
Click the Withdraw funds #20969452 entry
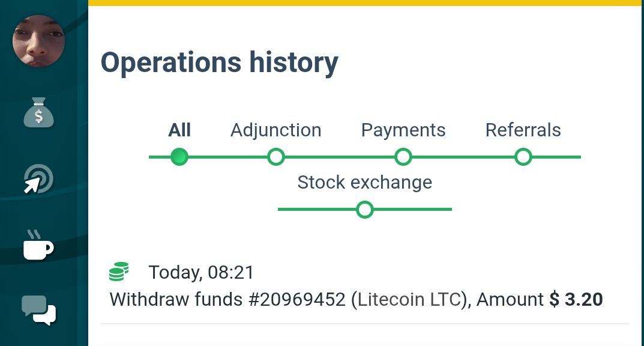[227, 299]
